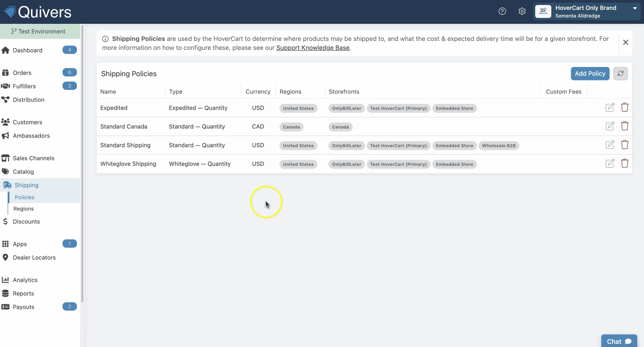644x347 pixels.
Task: Open the Dashboard menu item
Action: click(27, 50)
